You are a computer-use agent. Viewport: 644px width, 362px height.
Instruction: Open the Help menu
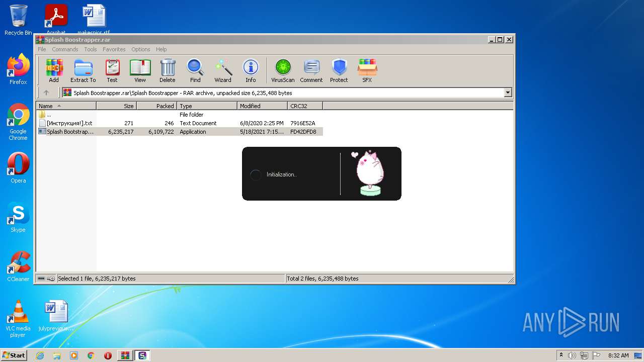click(x=161, y=49)
